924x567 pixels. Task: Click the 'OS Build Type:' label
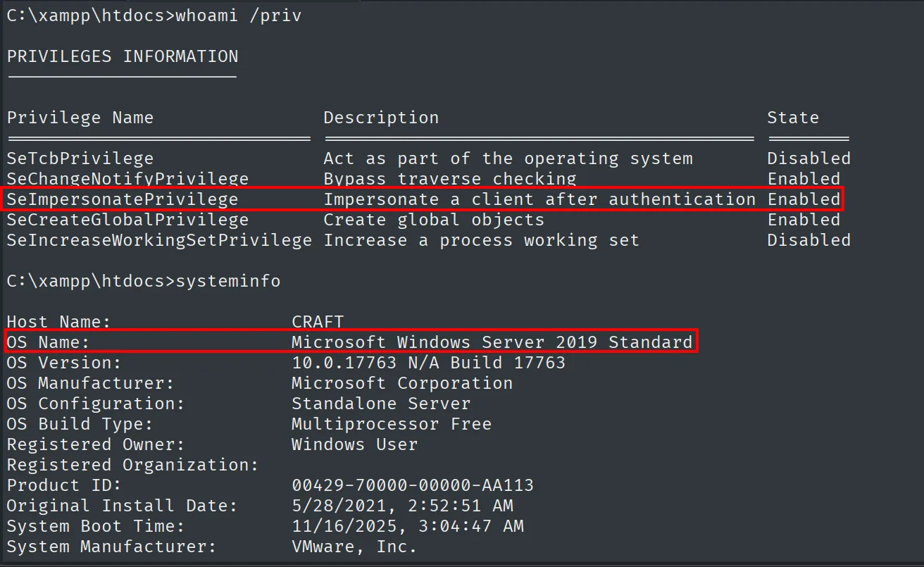pos(80,424)
